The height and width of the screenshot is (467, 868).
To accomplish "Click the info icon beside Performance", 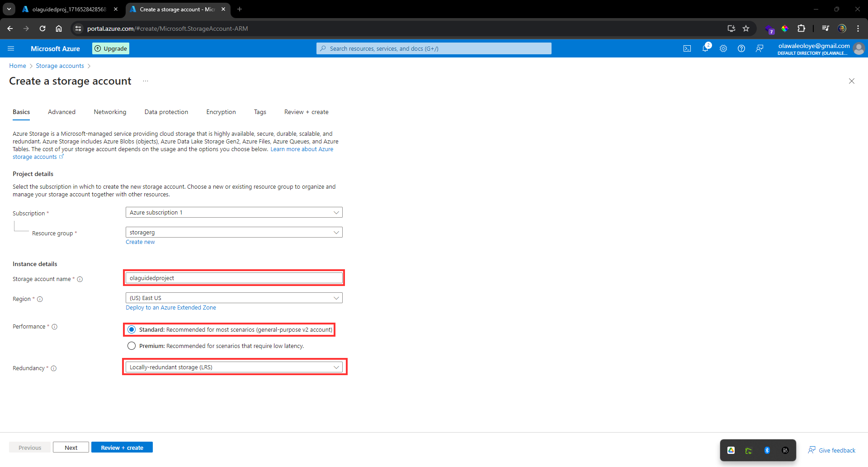I will 55,327.
